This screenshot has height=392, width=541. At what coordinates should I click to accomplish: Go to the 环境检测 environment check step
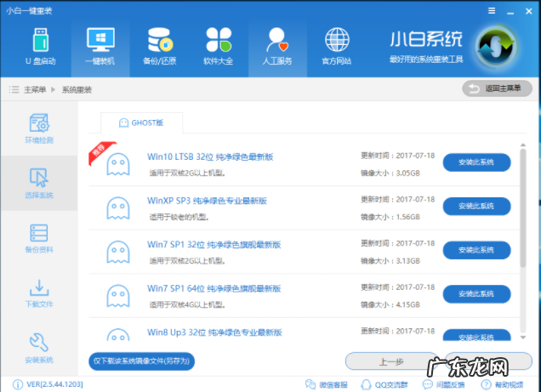(x=39, y=128)
